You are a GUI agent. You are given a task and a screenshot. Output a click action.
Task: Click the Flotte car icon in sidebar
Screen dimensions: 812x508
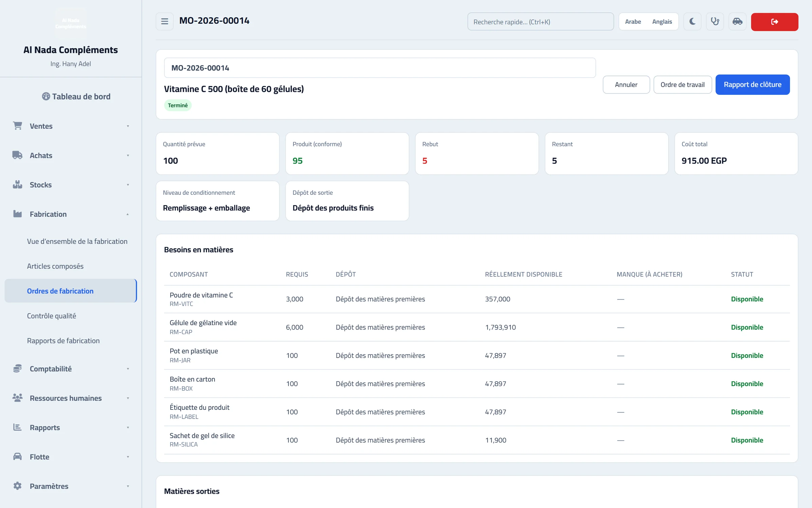18,457
